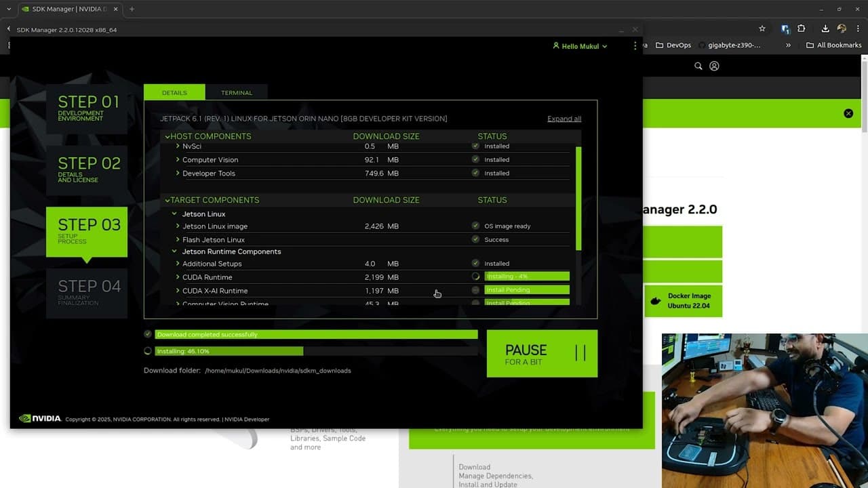
Task: Collapse the Jetson Runtime Components group
Action: click(174, 251)
